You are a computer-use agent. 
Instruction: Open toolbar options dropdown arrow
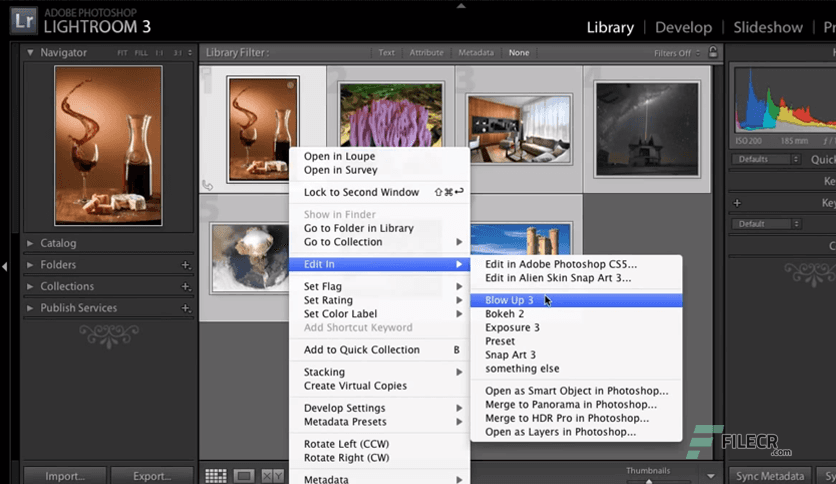click(x=711, y=476)
